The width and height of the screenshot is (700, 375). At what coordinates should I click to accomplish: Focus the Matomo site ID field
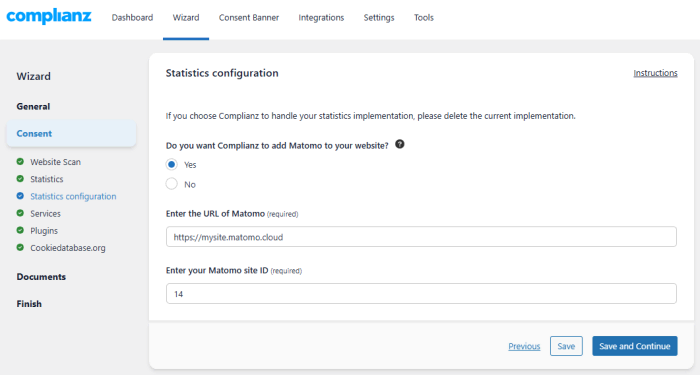[421, 293]
